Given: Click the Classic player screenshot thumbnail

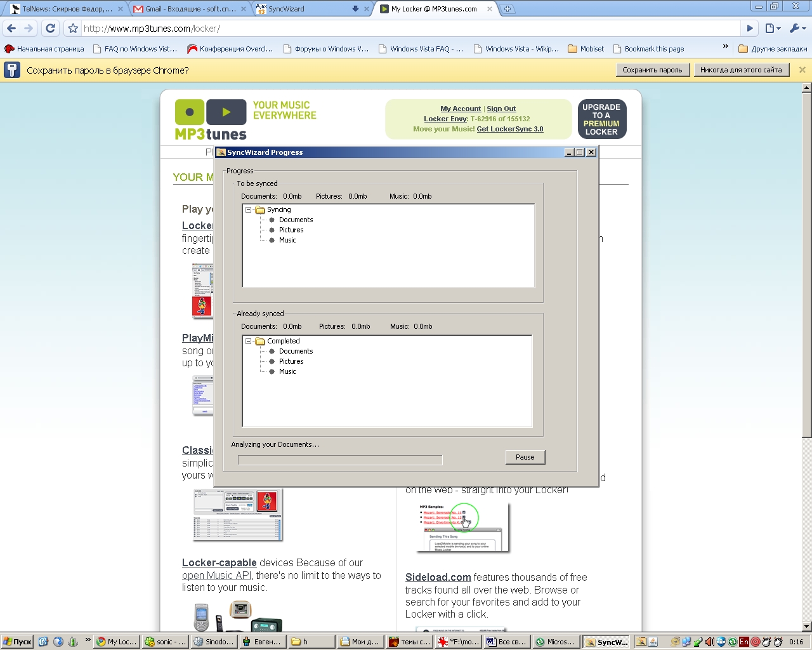Looking at the screenshot, I should 238,515.
